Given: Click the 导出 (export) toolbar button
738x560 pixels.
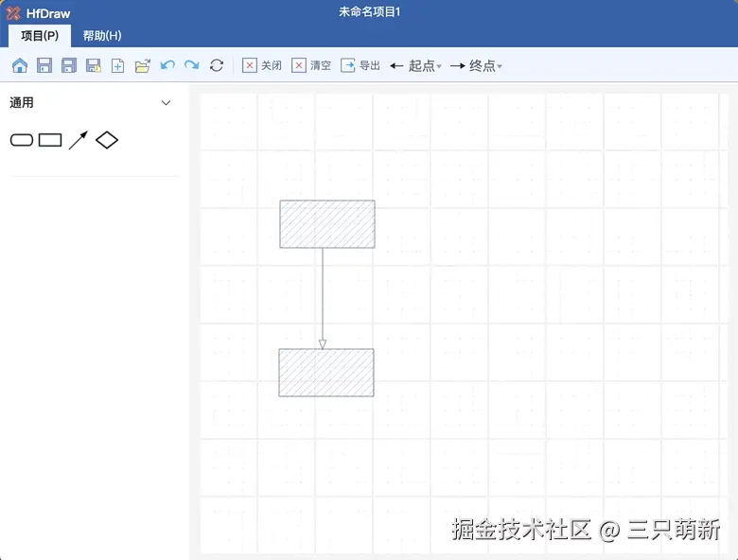Looking at the screenshot, I should point(360,65).
